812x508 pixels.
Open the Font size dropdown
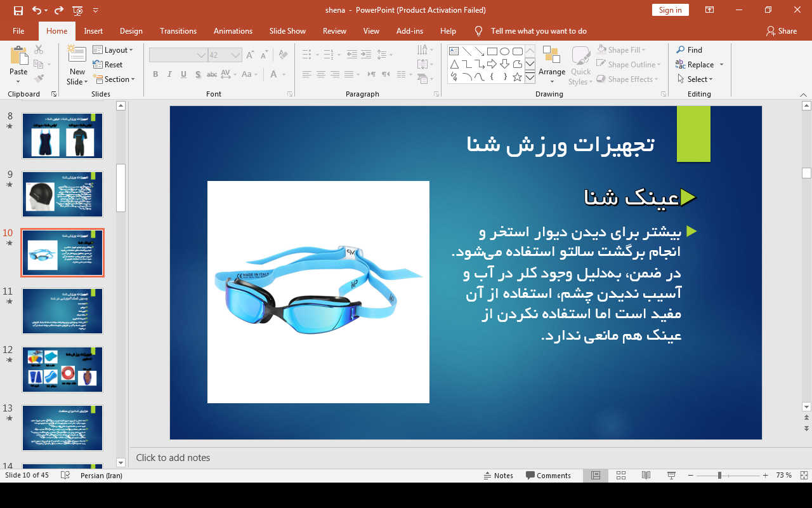[235, 55]
